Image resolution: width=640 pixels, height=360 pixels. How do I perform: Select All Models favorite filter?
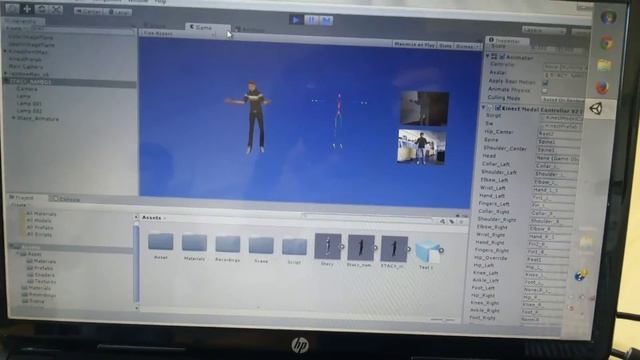tap(39, 220)
